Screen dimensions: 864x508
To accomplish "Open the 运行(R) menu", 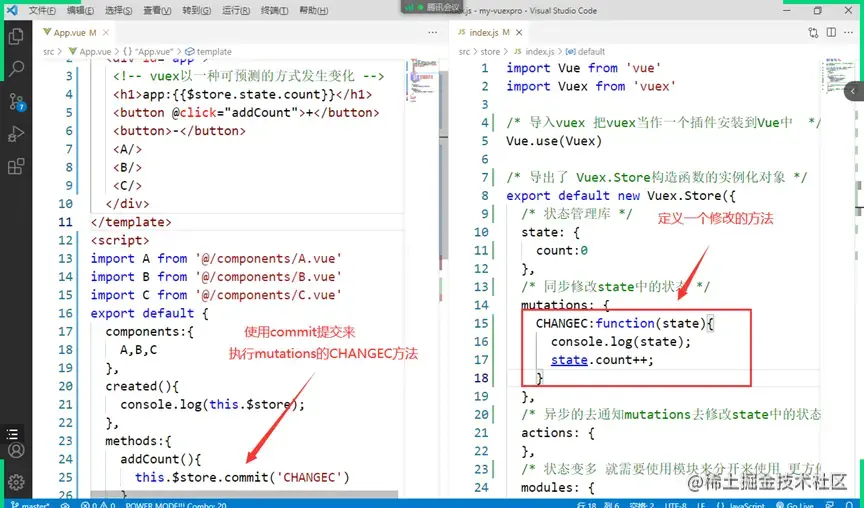I will point(236,10).
